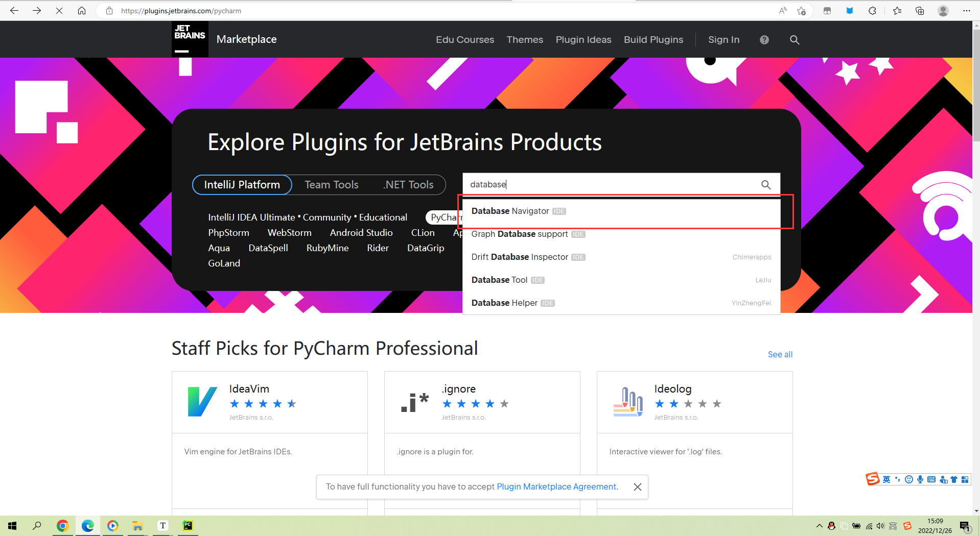Open the browser settings and more menu
Screen dimensions: 980x536
click(966, 11)
